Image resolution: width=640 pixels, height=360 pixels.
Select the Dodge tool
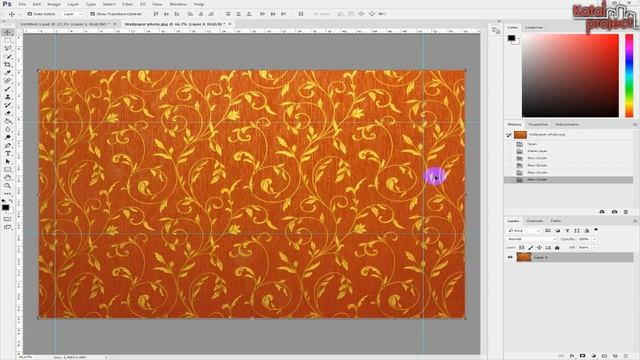coord(8,138)
